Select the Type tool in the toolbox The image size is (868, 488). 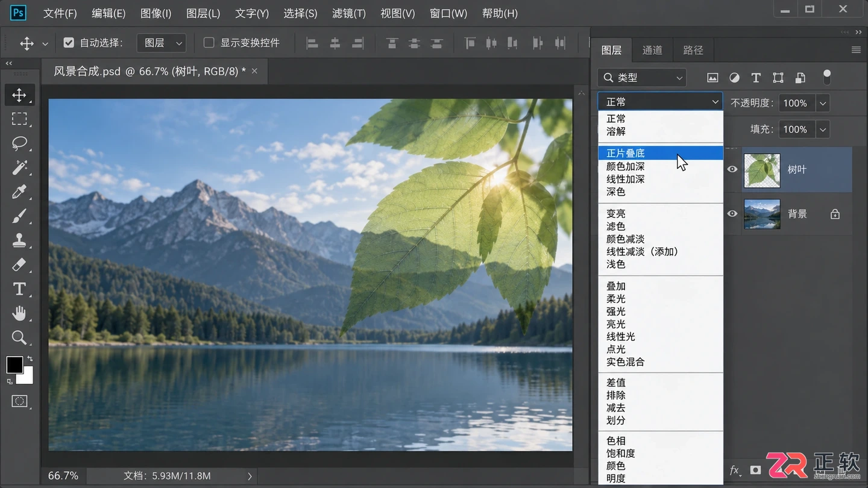(x=19, y=289)
